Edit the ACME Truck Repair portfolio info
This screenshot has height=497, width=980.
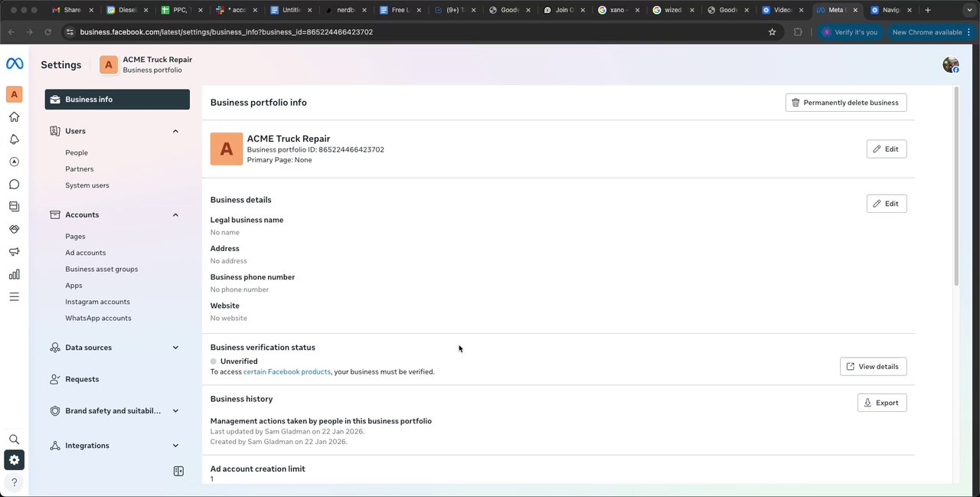[x=887, y=149]
